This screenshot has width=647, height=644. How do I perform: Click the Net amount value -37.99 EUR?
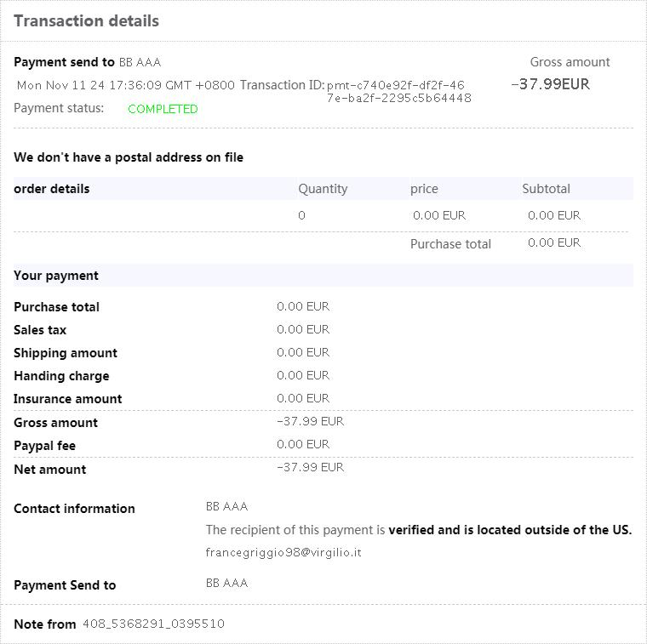click(310, 467)
